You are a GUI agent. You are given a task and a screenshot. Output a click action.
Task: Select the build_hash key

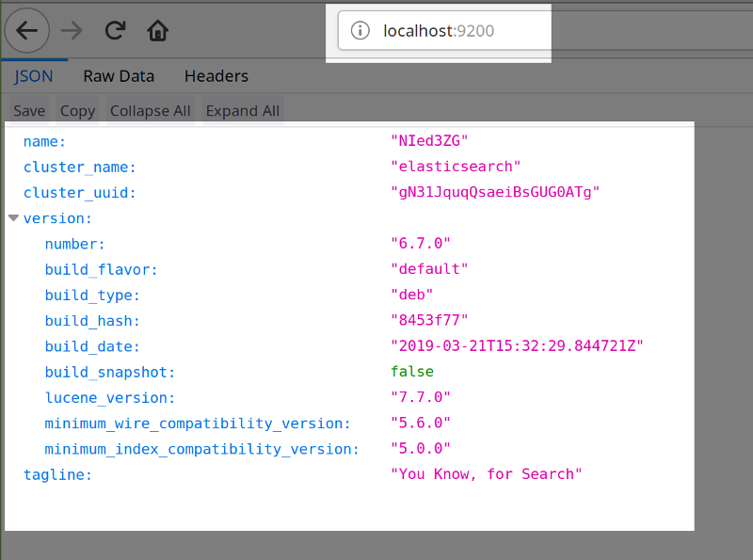92,321
